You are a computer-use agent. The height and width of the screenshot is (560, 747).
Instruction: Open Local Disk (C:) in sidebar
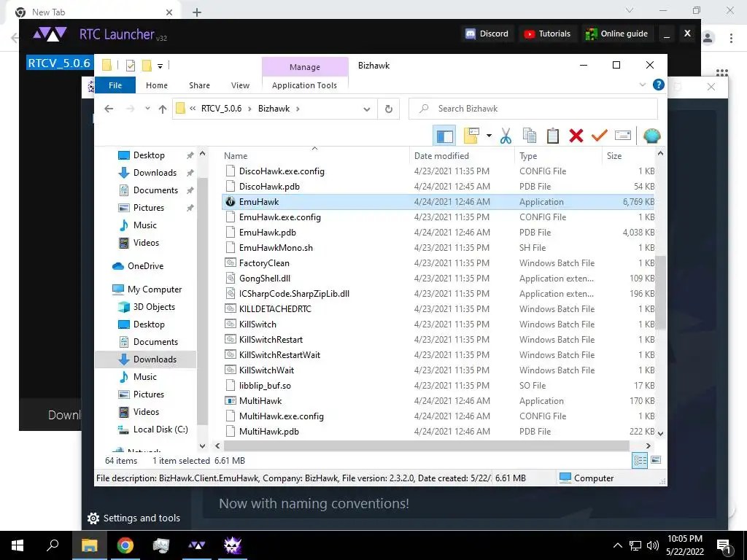coord(153,429)
